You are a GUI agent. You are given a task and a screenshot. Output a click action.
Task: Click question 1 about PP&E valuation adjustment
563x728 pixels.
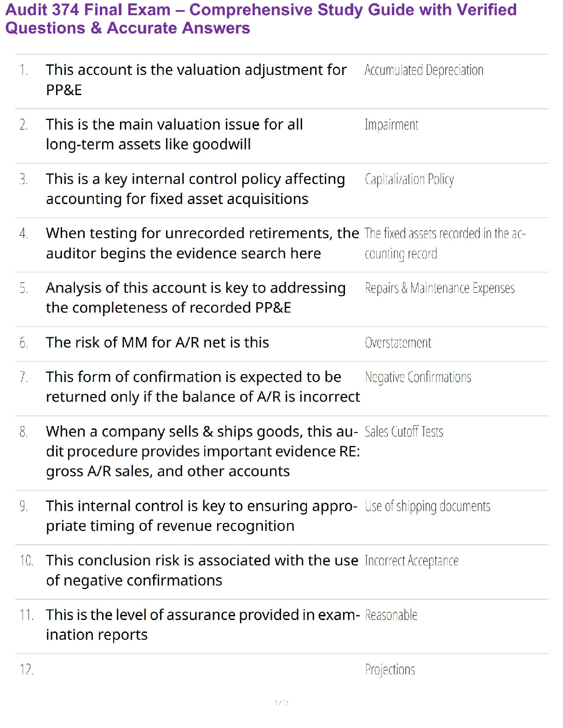pos(196,80)
